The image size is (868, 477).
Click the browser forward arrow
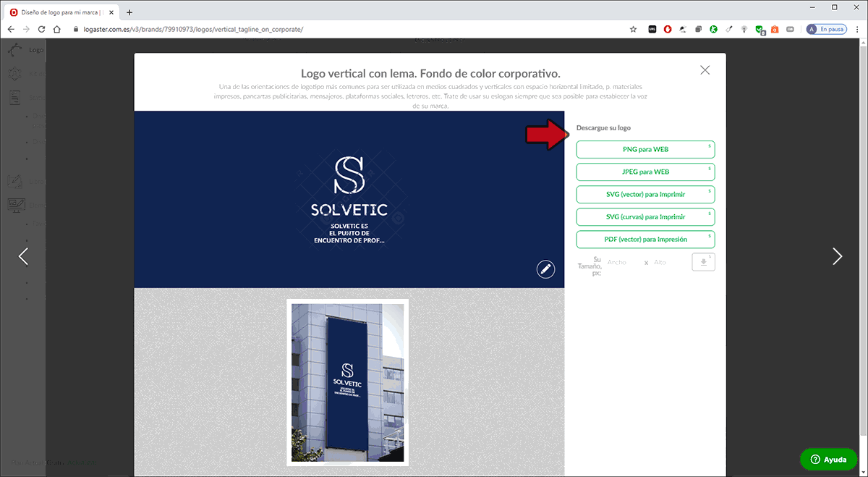26,29
